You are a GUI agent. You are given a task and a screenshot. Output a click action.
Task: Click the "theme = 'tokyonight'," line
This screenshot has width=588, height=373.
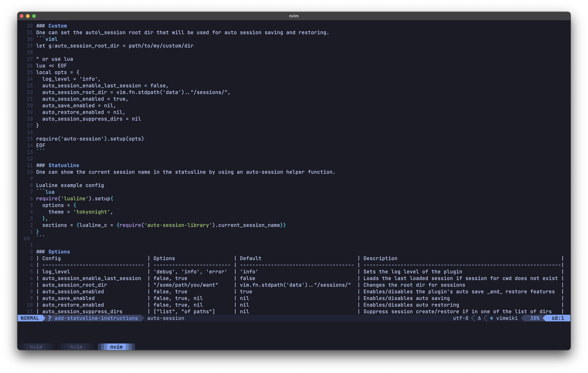pos(81,212)
